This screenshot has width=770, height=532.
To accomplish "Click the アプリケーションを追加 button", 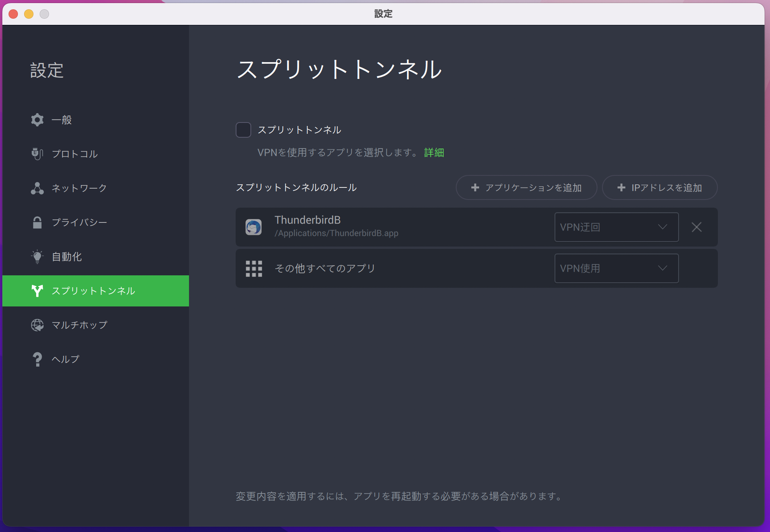I will point(526,188).
